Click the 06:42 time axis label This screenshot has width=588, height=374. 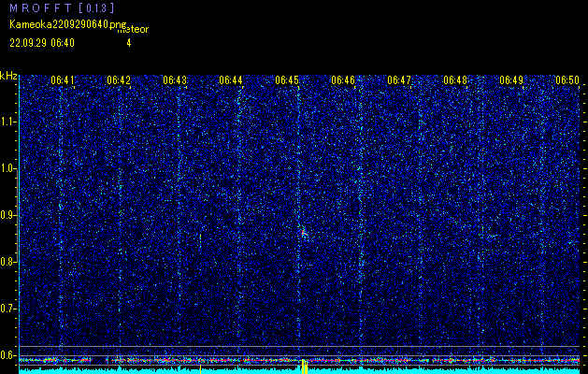point(119,79)
